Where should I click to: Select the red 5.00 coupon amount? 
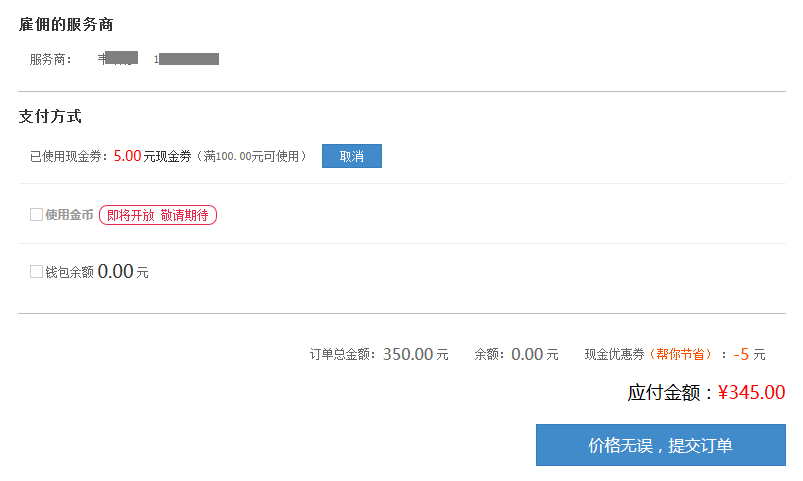(127, 156)
